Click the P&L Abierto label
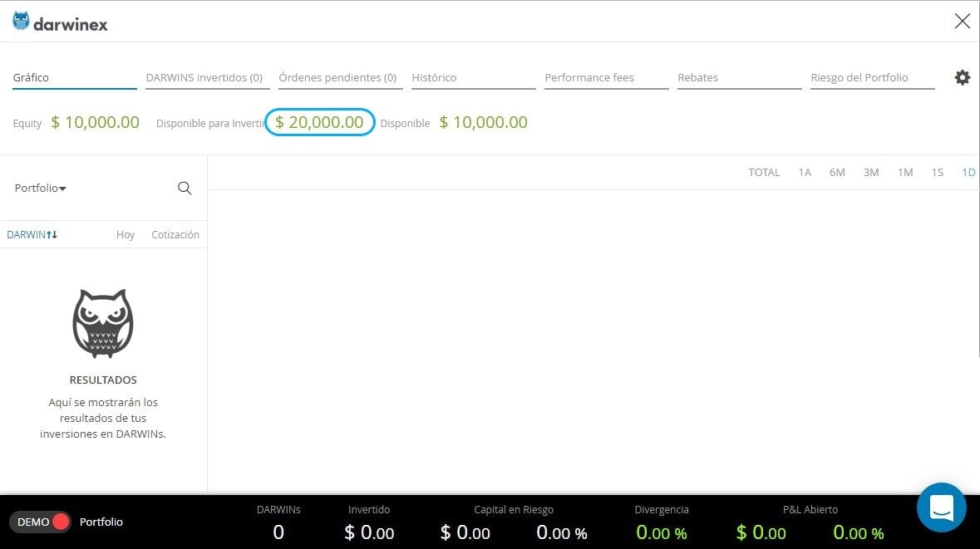 [810, 510]
